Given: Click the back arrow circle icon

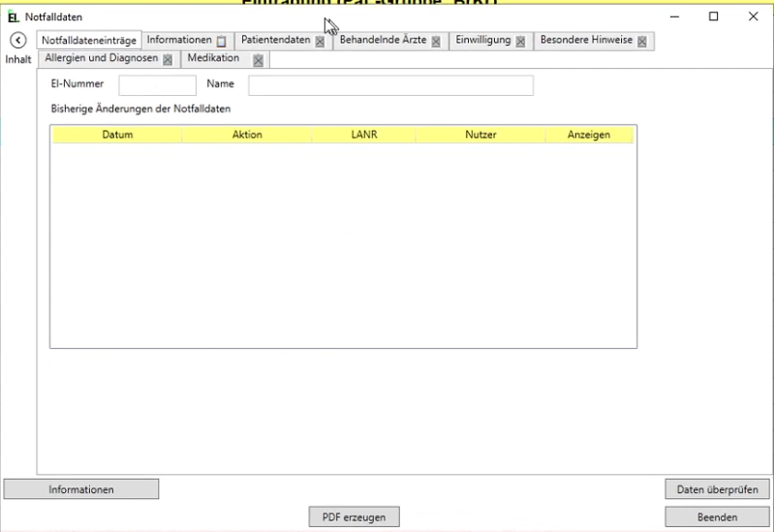Looking at the screenshot, I should [x=16, y=40].
